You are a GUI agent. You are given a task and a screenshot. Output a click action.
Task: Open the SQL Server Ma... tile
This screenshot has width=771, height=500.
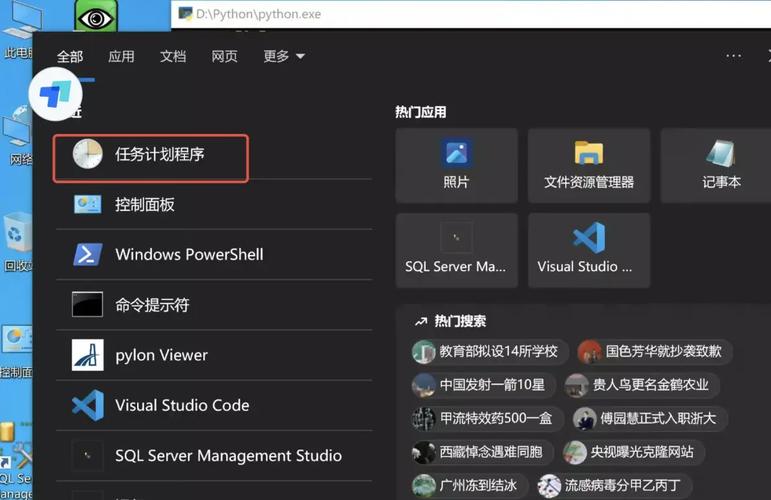pyautogui.click(x=456, y=250)
